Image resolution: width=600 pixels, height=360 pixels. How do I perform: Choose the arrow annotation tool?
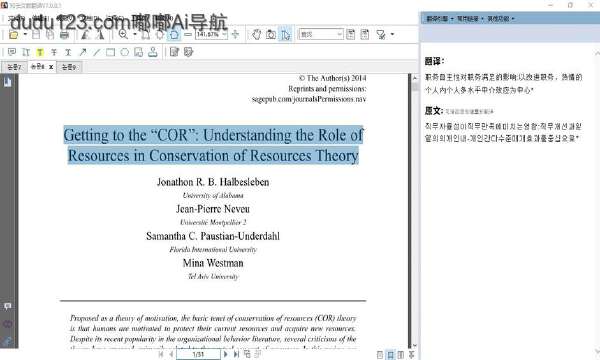(x=83, y=52)
